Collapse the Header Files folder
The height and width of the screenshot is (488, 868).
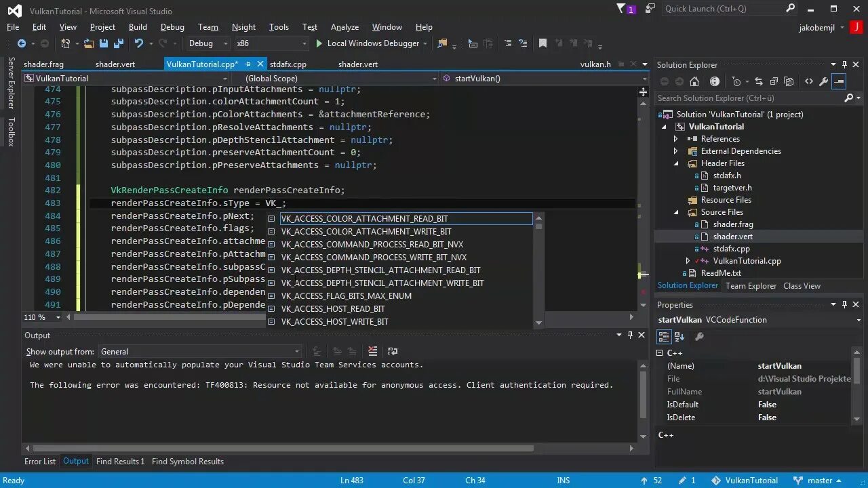coord(675,163)
